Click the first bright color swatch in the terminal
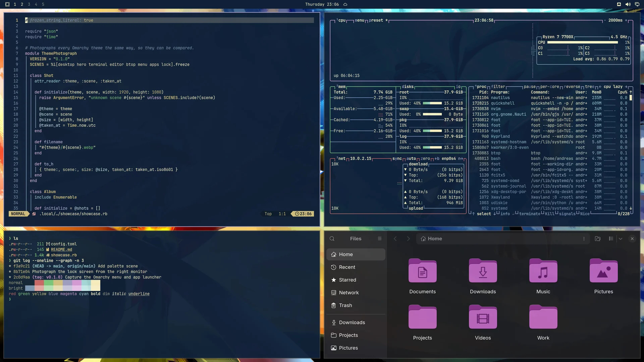This screenshot has width=644, height=362. point(30,288)
